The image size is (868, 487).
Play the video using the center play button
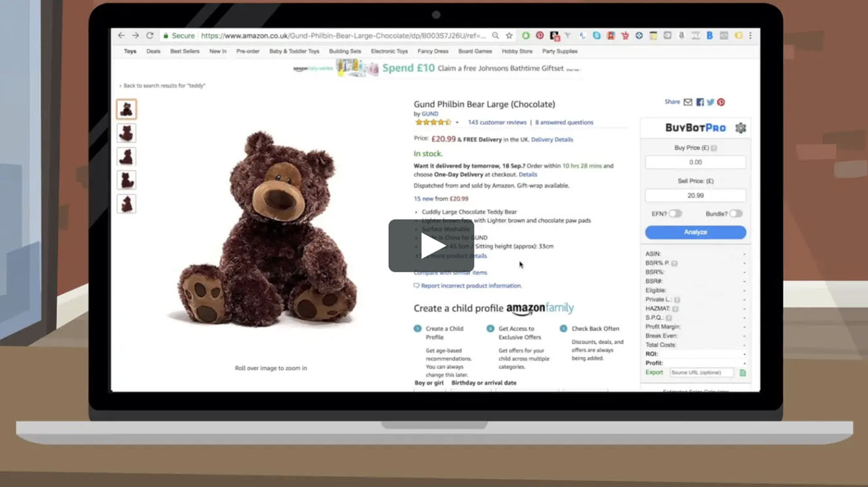(x=431, y=245)
